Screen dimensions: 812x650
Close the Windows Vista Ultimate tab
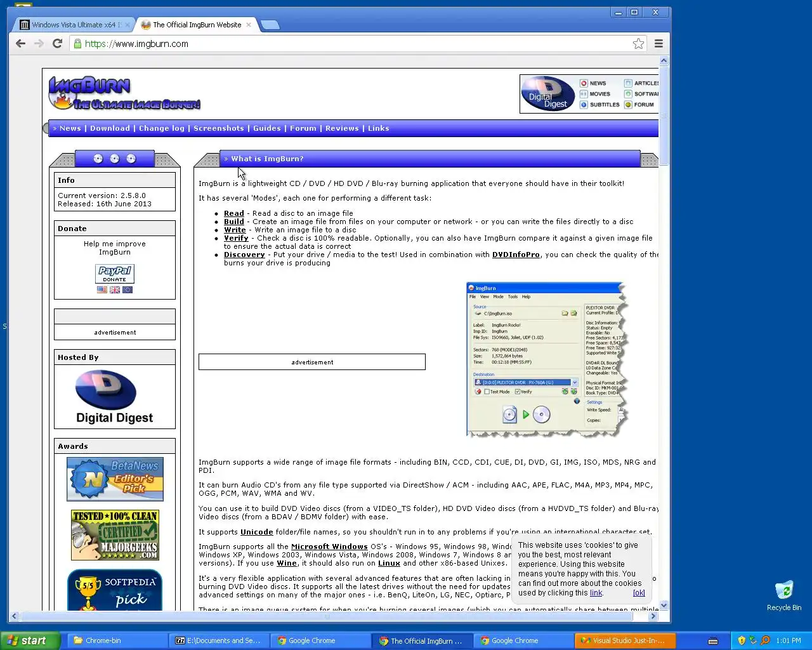pos(128,25)
